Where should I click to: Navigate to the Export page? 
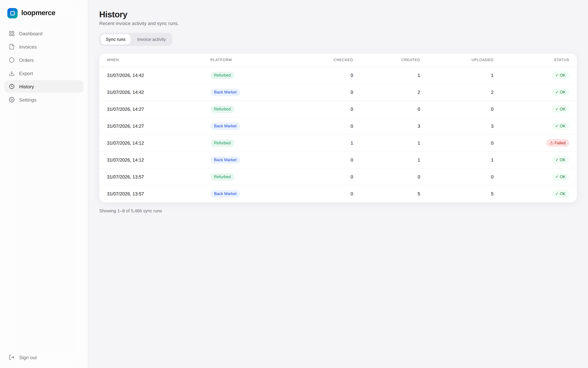click(44, 73)
